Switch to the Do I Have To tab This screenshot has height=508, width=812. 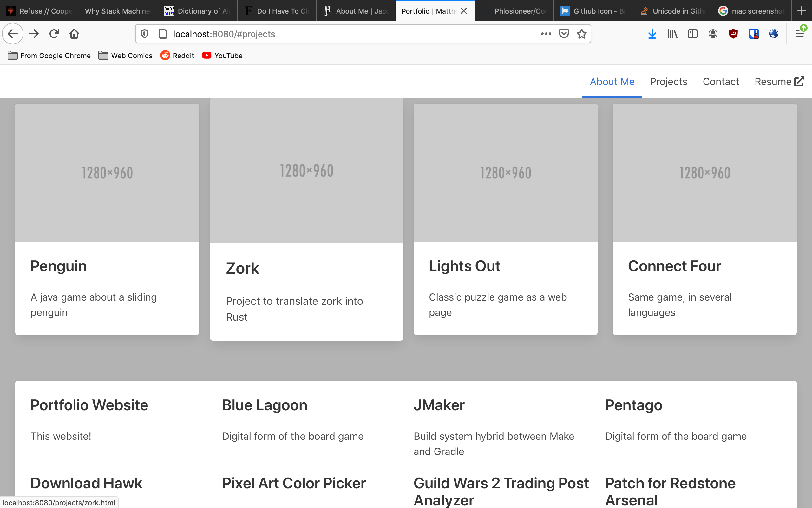point(277,11)
